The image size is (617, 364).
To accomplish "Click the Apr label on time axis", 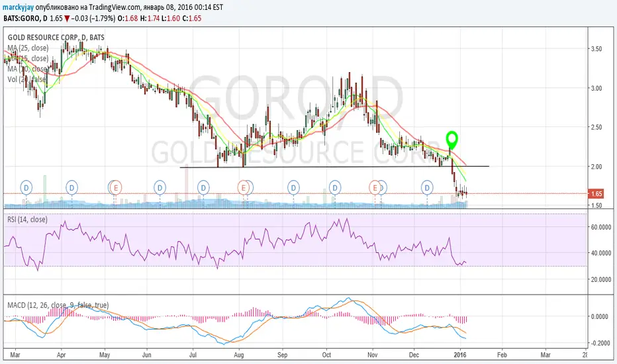I will [x=61, y=355].
